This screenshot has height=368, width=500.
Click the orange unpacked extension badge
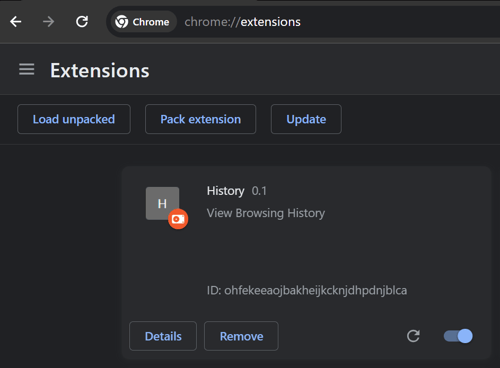pos(178,219)
